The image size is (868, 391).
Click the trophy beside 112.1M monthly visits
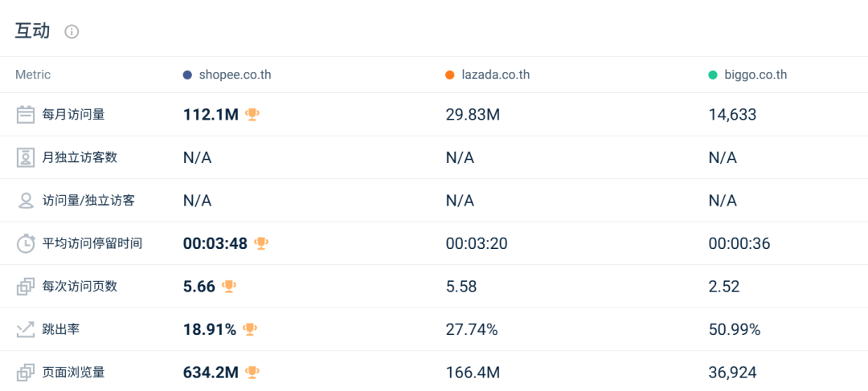click(x=252, y=115)
